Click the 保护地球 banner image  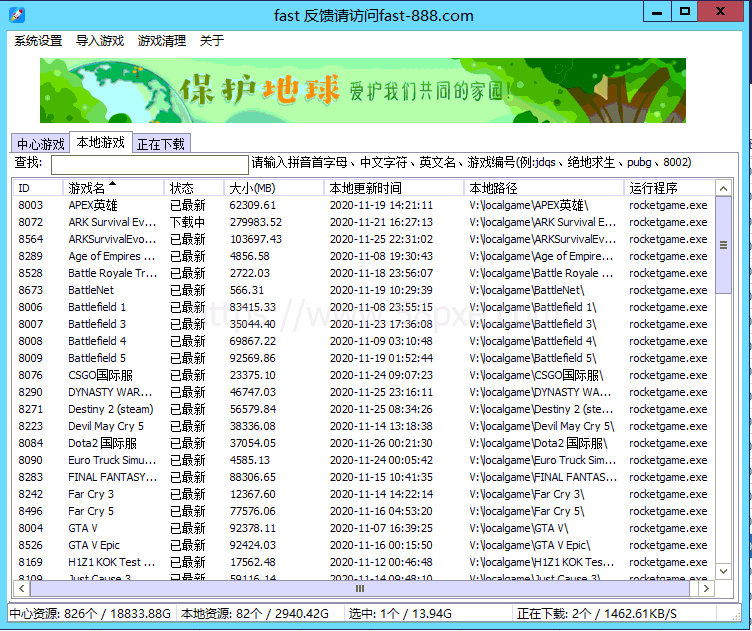(x=363, y=91)
